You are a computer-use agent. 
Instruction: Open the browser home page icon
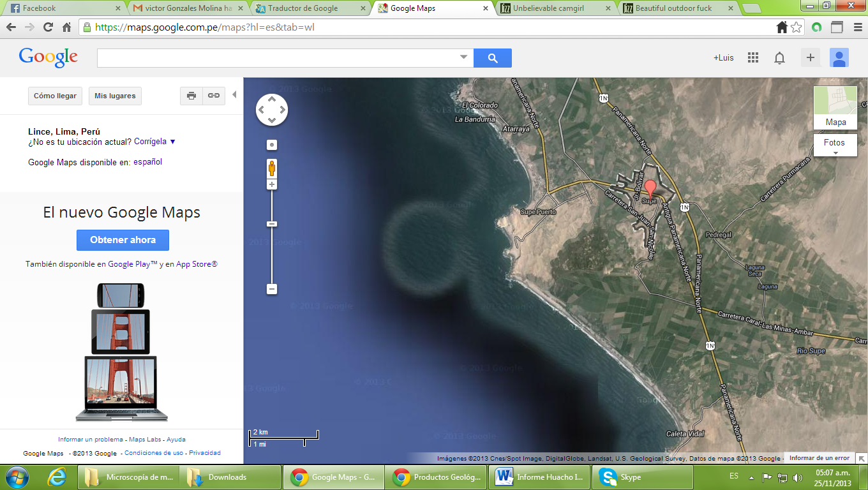coord(66,27)
